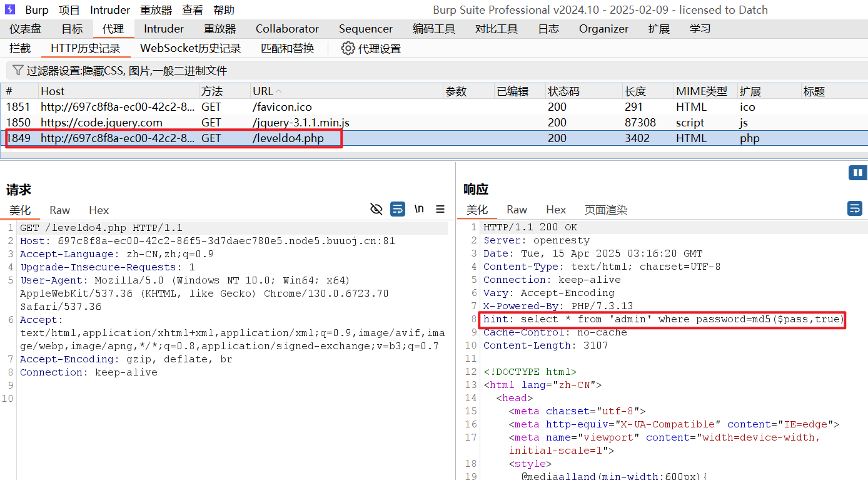
Task: Switch request view to Raw
Action: (60, 210)
